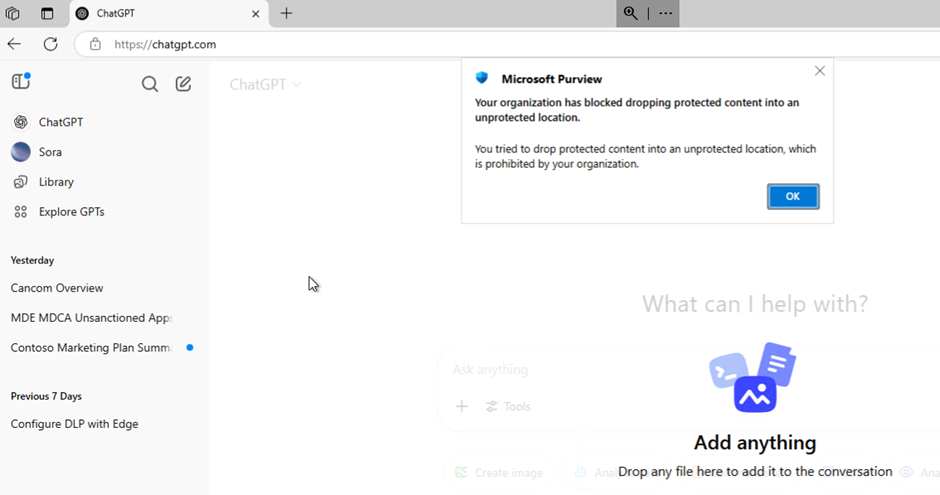Click the zoom magnifier icon in tab bar
The width and height of the screenshot is (940, 495).
point(631,13)
